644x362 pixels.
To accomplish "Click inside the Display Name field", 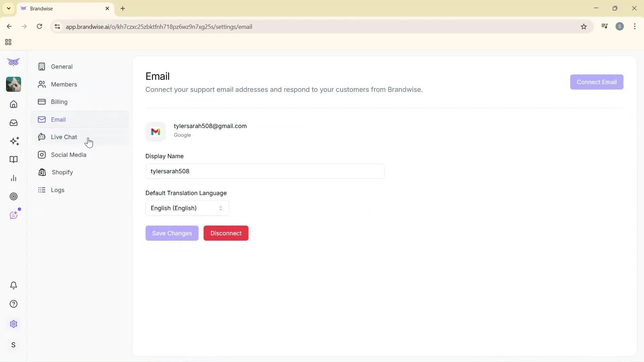I will pyautogui.click(x=265, y=171).
